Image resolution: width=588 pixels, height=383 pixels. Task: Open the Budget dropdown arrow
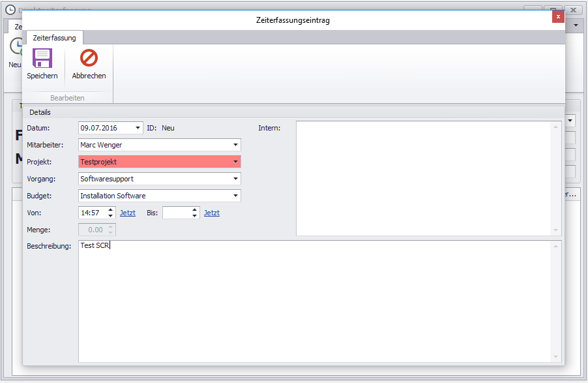pyautogui.click(x=235, y=196)
